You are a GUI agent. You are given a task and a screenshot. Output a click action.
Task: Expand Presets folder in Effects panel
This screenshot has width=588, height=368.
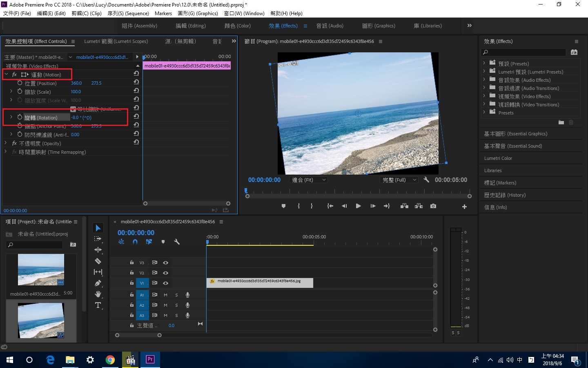tap(484, 63)
